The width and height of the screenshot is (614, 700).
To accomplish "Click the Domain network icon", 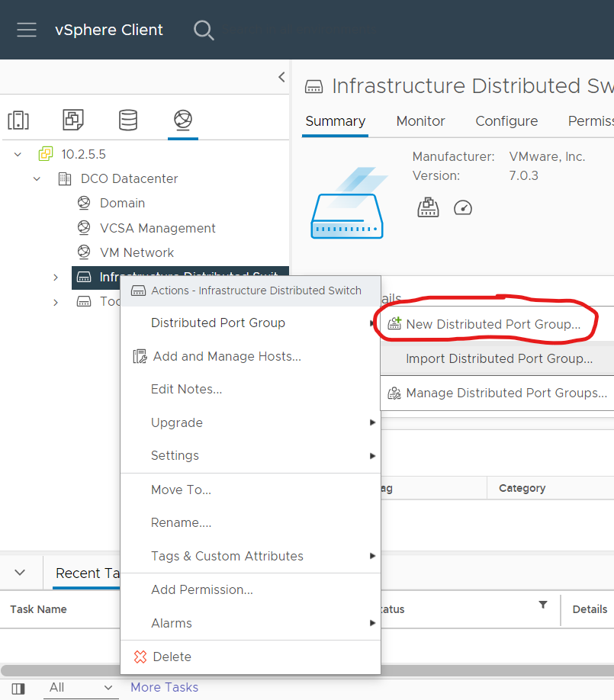I will point(84,203).
